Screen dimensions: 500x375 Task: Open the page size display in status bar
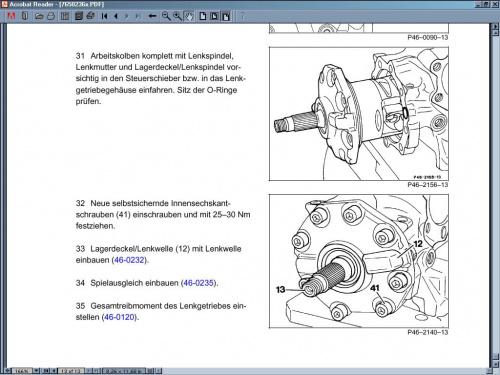tap(124, 371)
